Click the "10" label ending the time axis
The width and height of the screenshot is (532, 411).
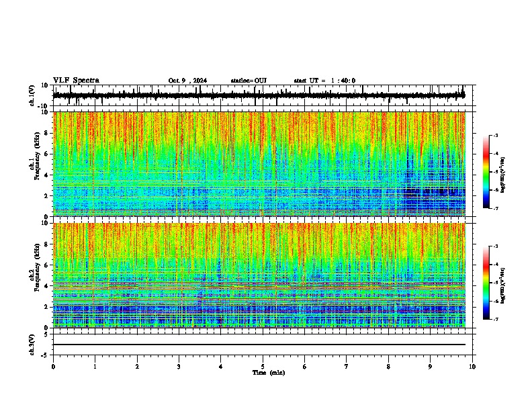point(472,367)
